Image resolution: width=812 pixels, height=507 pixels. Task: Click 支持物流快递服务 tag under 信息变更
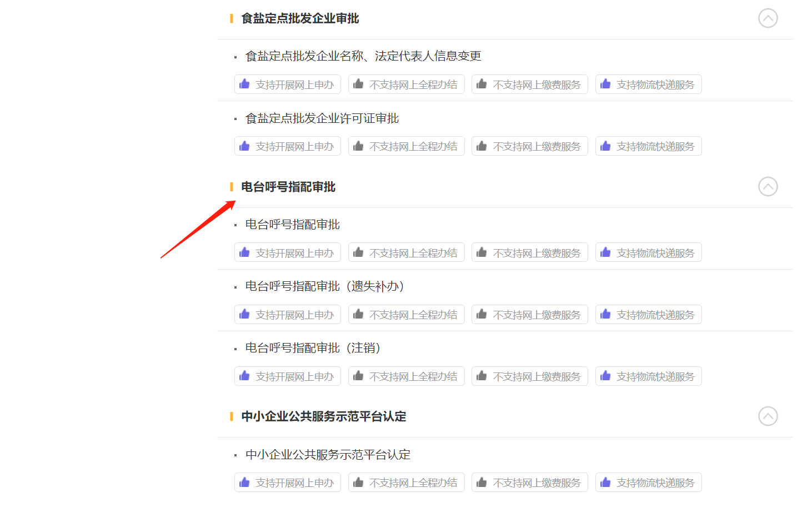click(649, 84)
